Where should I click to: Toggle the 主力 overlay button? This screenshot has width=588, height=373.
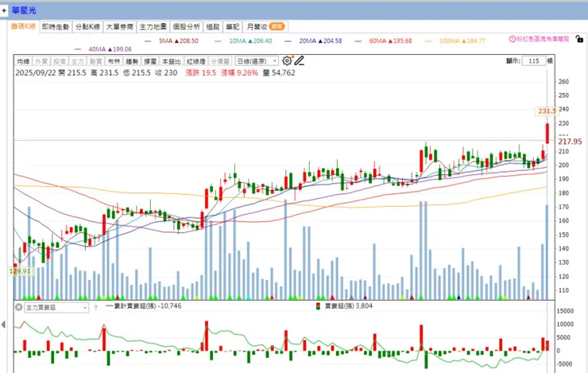(x=77, y=61)
